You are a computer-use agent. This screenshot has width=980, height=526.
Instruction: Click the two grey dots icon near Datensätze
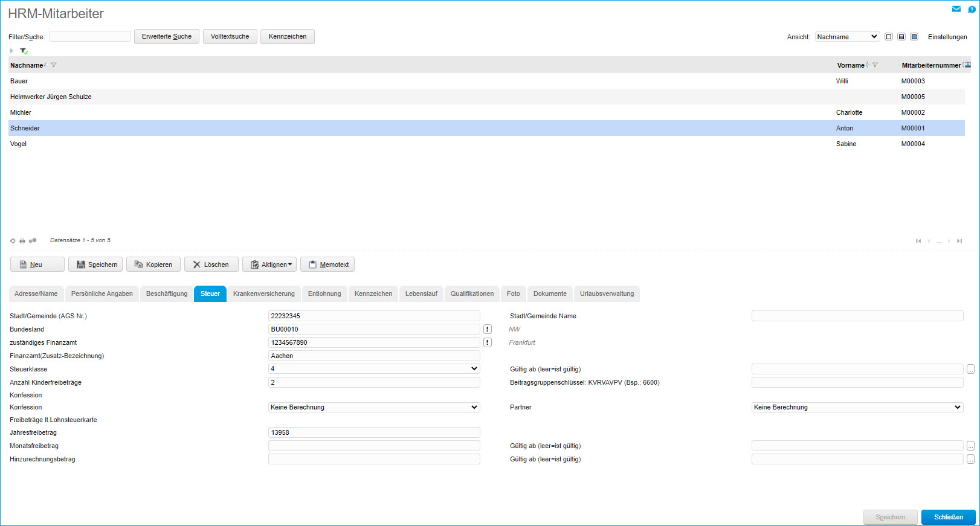click(33, 240)
